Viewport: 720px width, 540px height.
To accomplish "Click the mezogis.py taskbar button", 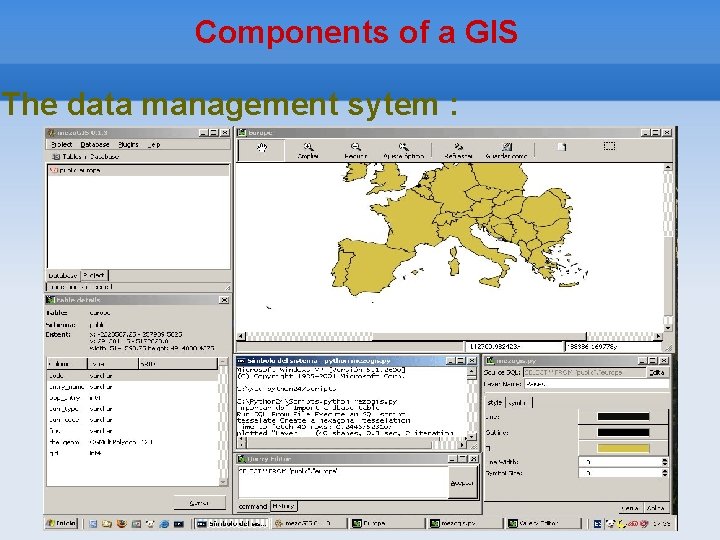I will pyautogui.click(x=465, y=523).
